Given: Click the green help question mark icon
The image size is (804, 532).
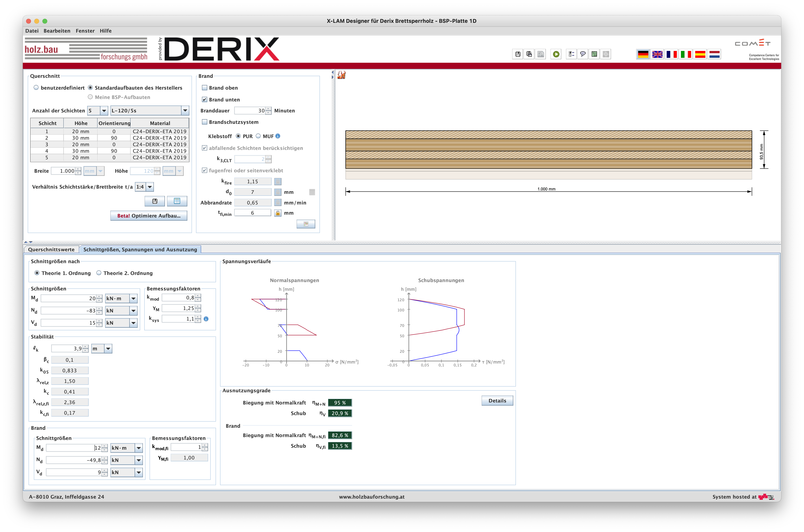Looking at the screenshot, I should pos(594,54).
